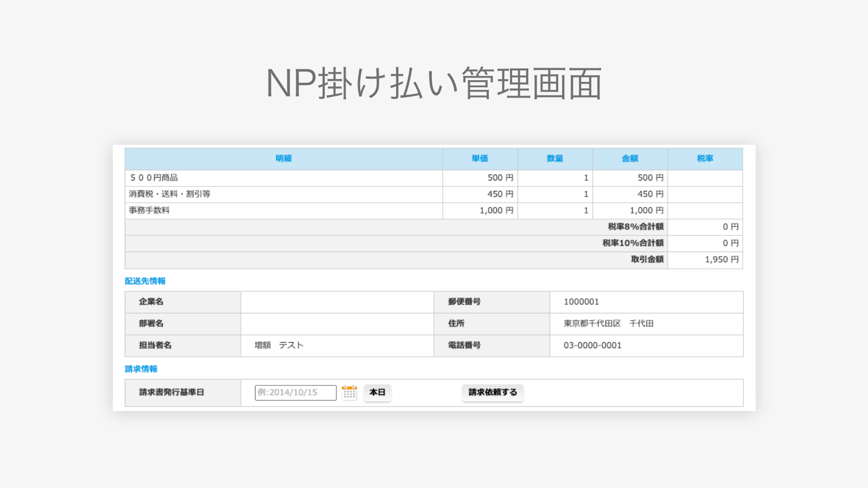Click the 数量 column header
Image resolution: width=868 pixels, height=488 pixels.
click(x=555, y=159)
